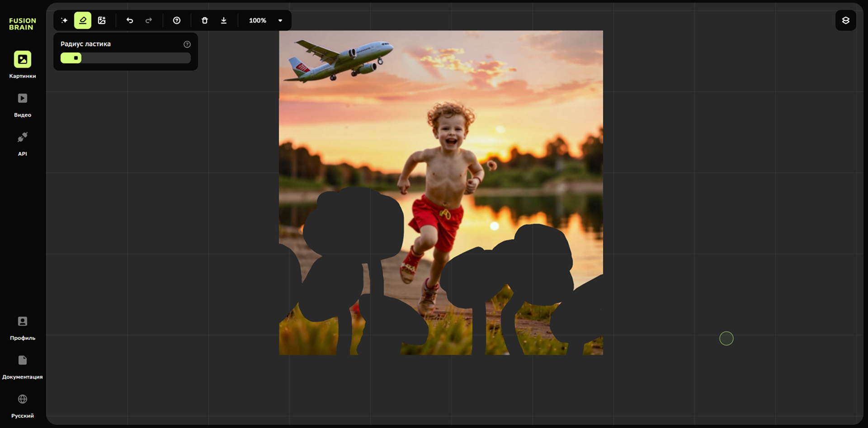Select the generate sparkle tool
The image size is (868, 428).
click(x=64, y=20)
